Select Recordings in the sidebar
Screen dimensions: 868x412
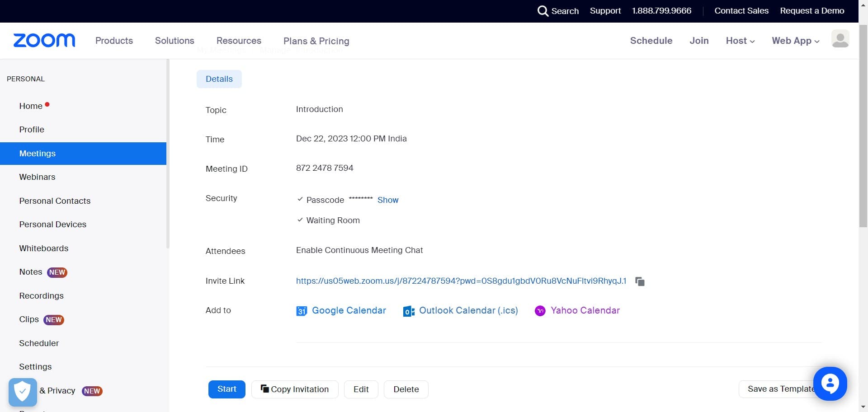[x=41, y=295]
